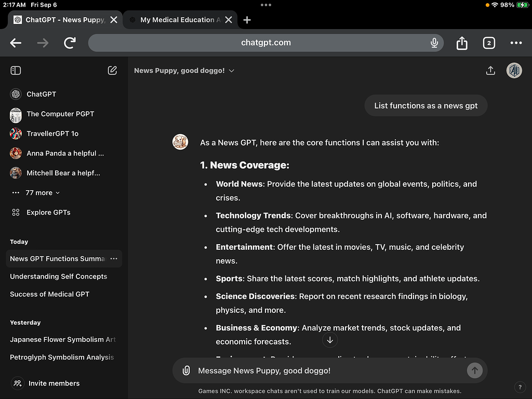Open a new browser tab

coord(247,20)
